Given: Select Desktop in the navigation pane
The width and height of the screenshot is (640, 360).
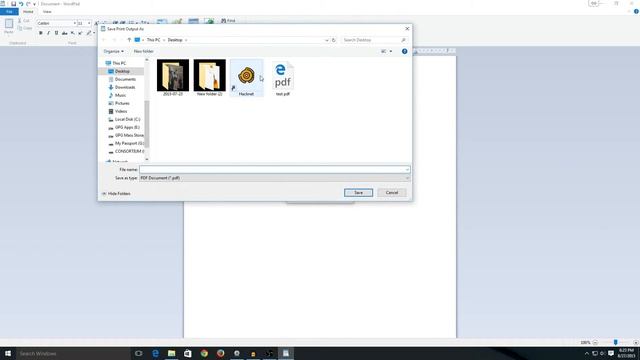Looking at the screenshot, I should coord(122,71).
